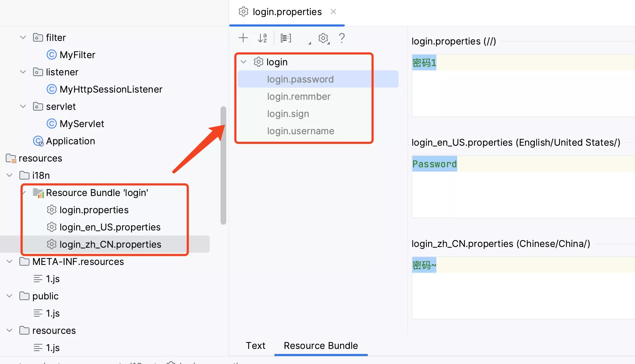Open the Application class

tap(70, 141)
